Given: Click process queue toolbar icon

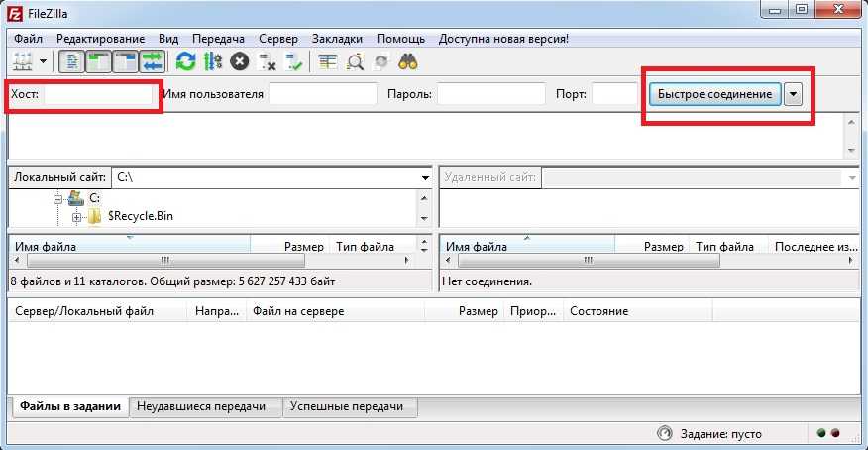Looking at the screenshot, I should coord(212,61).
